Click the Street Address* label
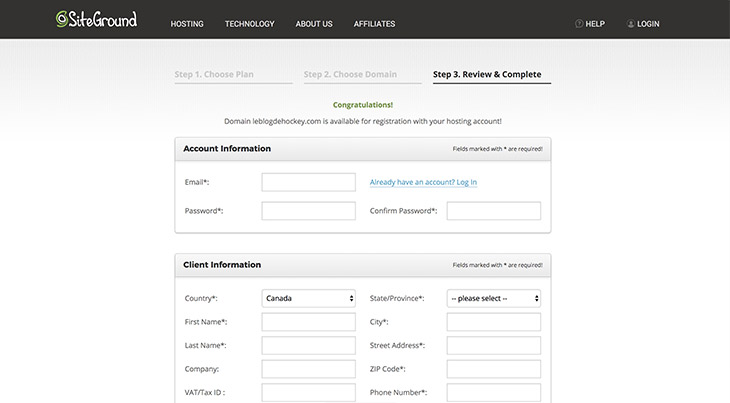Viewport: 730px width, 403px height. (x=397, y=345)
